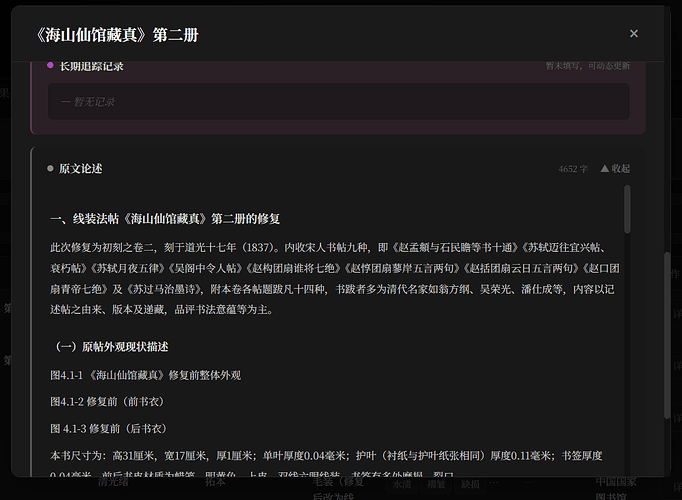Click the 清光绪 cell in the background table
Viewport: 682px width, 500px height.
tap(113, 482)
